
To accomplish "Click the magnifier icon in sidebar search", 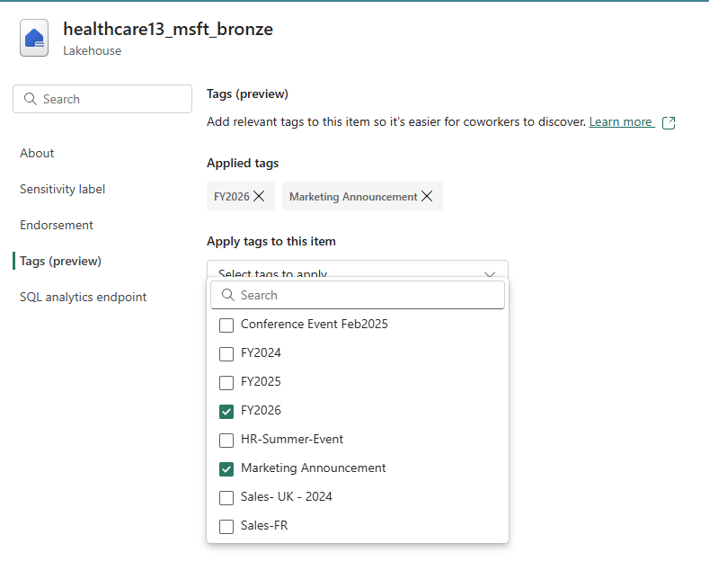I will tap(31, 99).
